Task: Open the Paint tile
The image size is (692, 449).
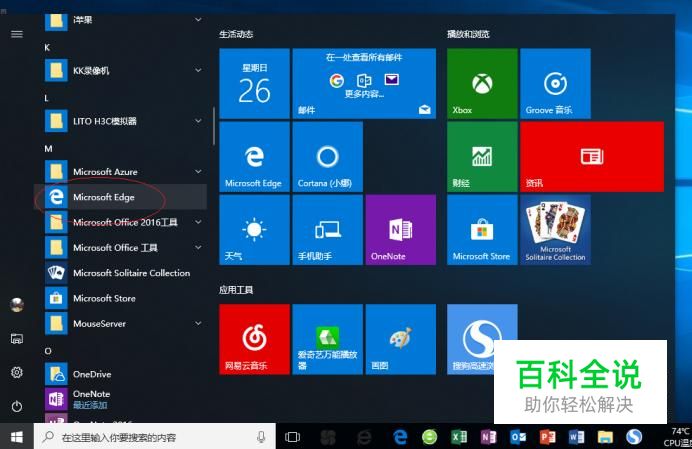Action: click(x=401, y=339)
